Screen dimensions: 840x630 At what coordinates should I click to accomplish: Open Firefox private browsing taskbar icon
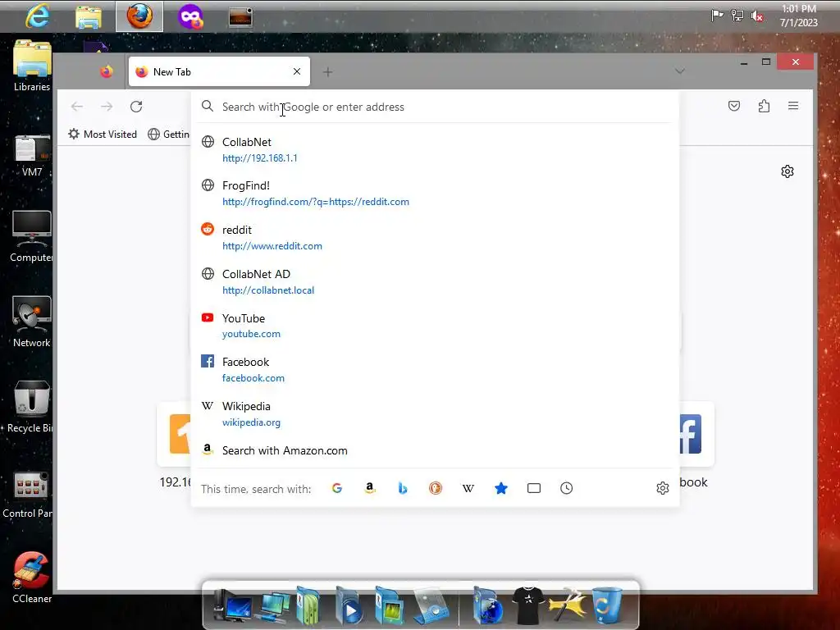(190, 16)
